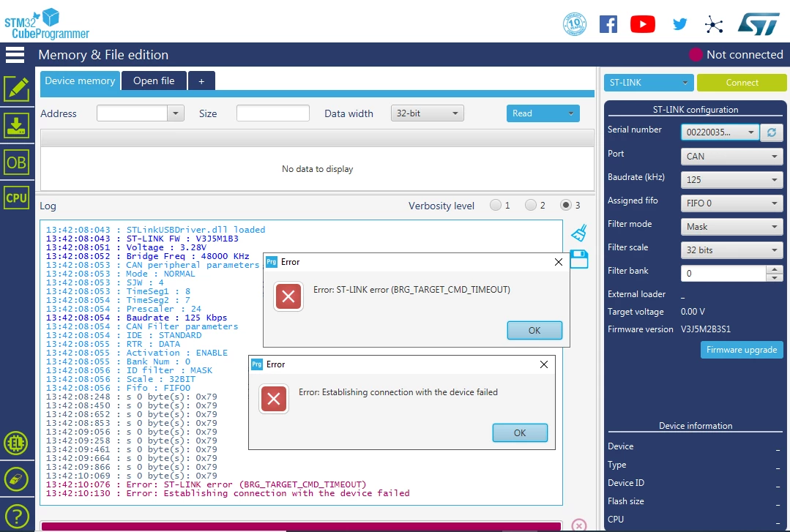Open ST YouTube channel icon
This screenshot has width=790, height=532.
[x=643, y=24]
